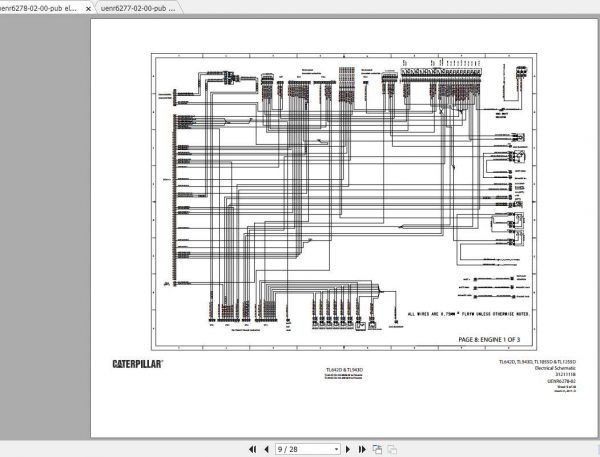Go to the next page
Viewport: 600px width, 457px height.
click(348, 449)
